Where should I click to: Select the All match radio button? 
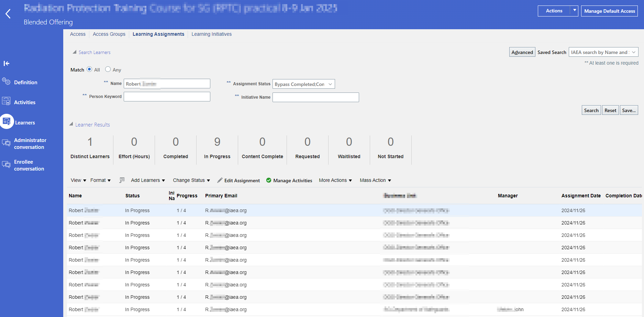[x=89, y=69]
